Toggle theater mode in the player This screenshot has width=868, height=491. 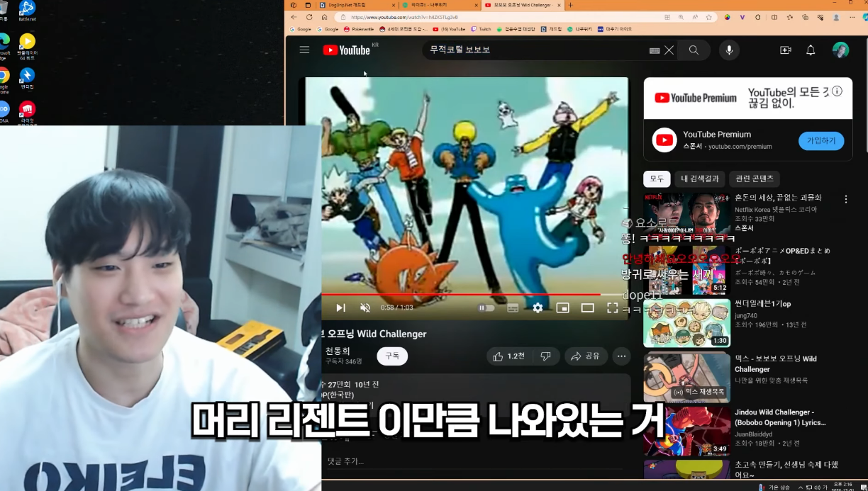pos(587,307)
